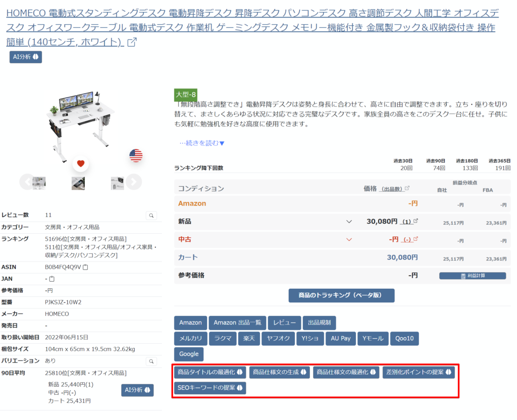Screen dimensions: 517x420
Task: Click the US flag icon on the product photo
Action: [x=136, y=156]
